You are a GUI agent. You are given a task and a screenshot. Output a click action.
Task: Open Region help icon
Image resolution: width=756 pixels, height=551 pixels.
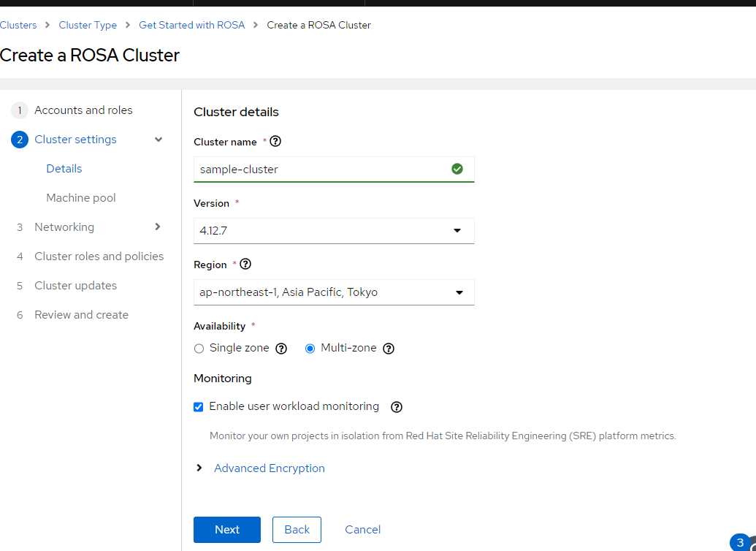point(245,264)
